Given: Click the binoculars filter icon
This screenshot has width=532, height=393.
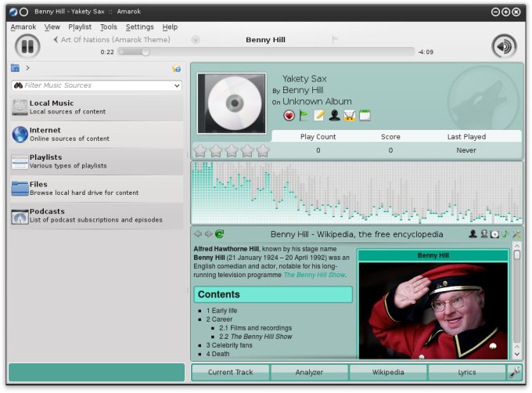Looking at the screenshot, I should click(18, 85).
